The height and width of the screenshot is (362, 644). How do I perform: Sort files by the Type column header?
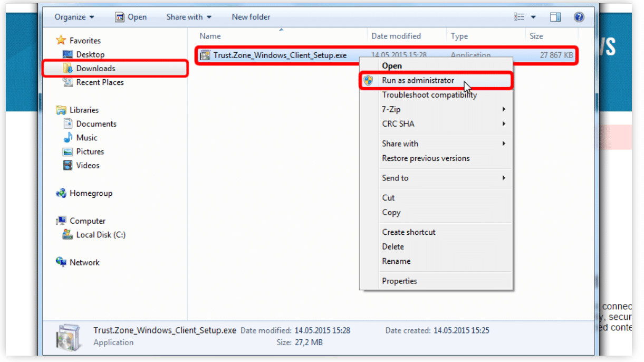coord(459,36)
